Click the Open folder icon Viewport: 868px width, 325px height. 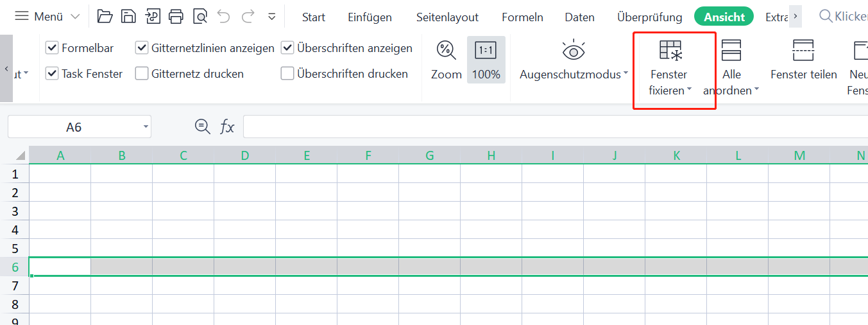(105, 17)
